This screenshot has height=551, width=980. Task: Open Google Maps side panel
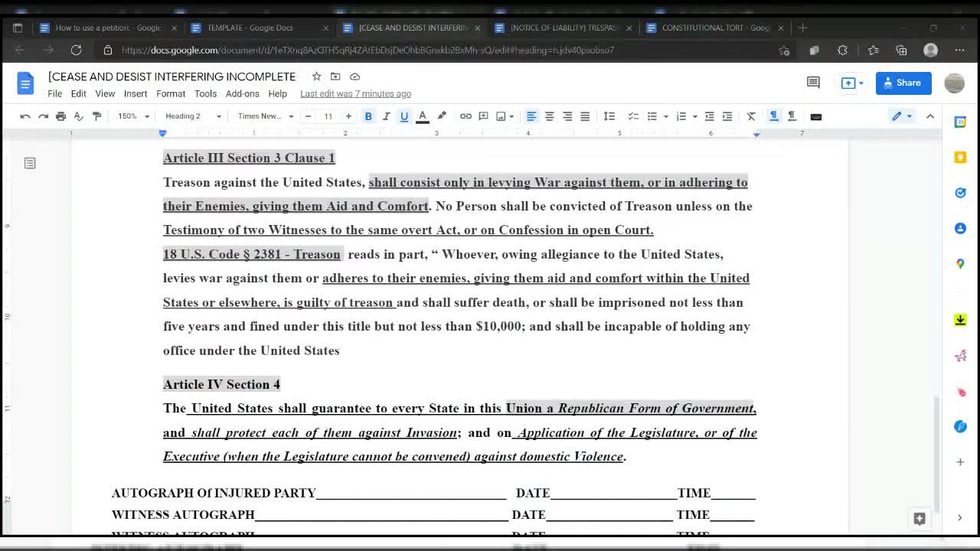(x=960, y=263)
